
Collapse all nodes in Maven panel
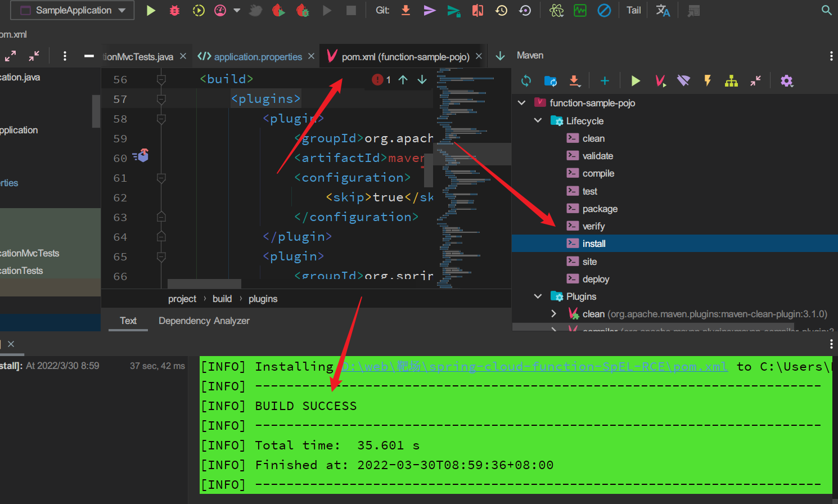click(x=755, y=81)
